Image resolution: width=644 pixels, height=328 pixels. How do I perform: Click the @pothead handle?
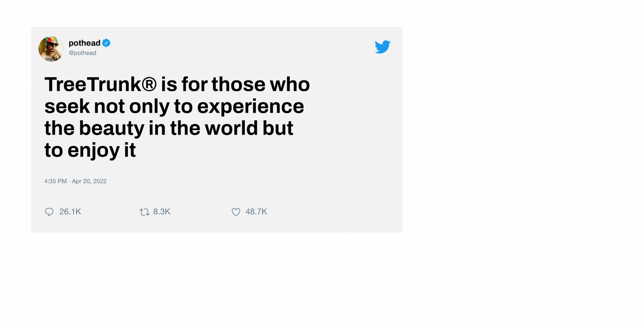point(82,53)
